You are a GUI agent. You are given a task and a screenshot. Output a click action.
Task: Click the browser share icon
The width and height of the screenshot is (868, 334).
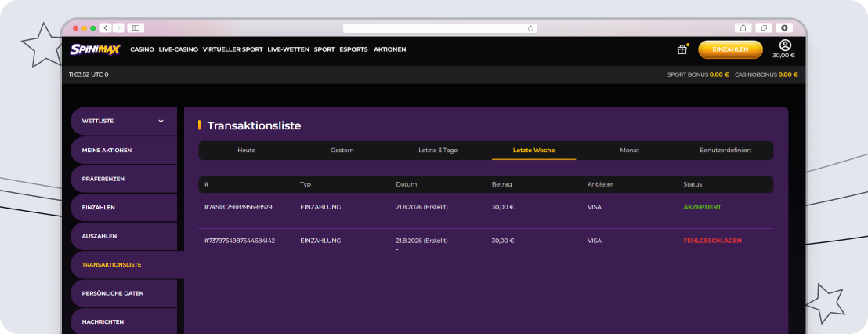(743, 27)
